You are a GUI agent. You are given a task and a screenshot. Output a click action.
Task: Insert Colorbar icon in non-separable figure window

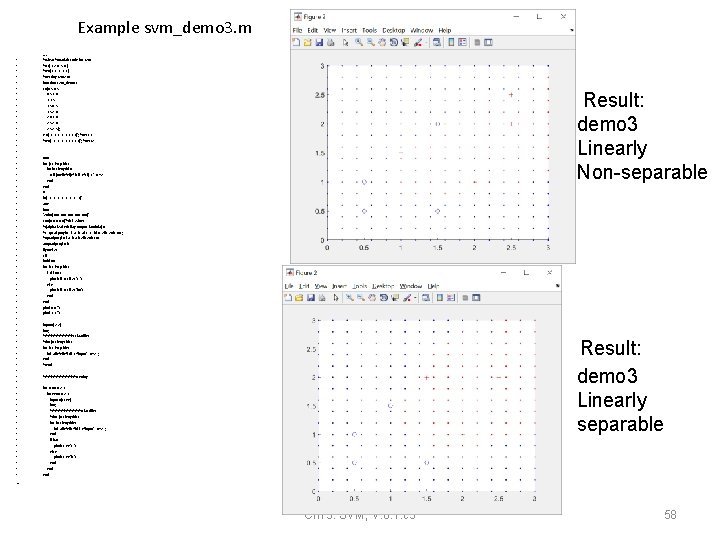451,42
